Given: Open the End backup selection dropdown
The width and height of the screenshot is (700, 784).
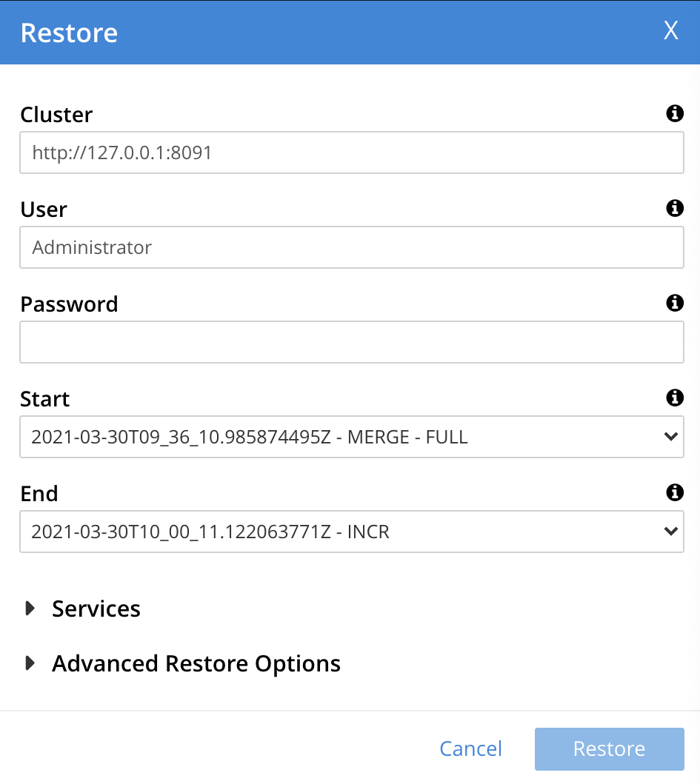Looking at the screenshot, I should (352, 532).
